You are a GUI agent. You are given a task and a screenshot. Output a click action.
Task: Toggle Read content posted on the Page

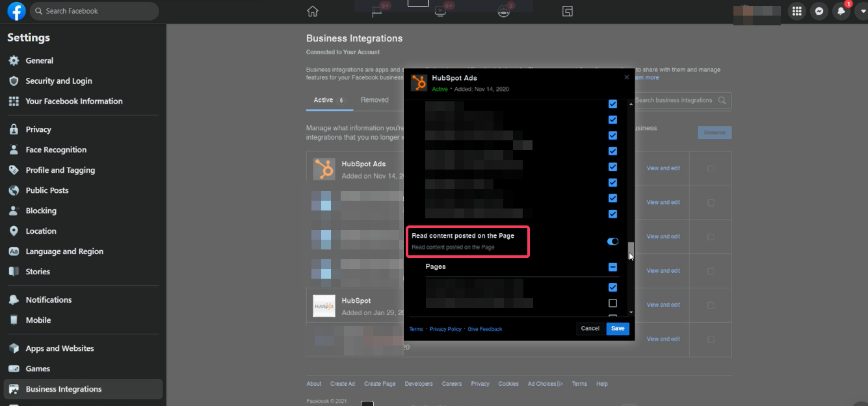[x=612, y=242]
